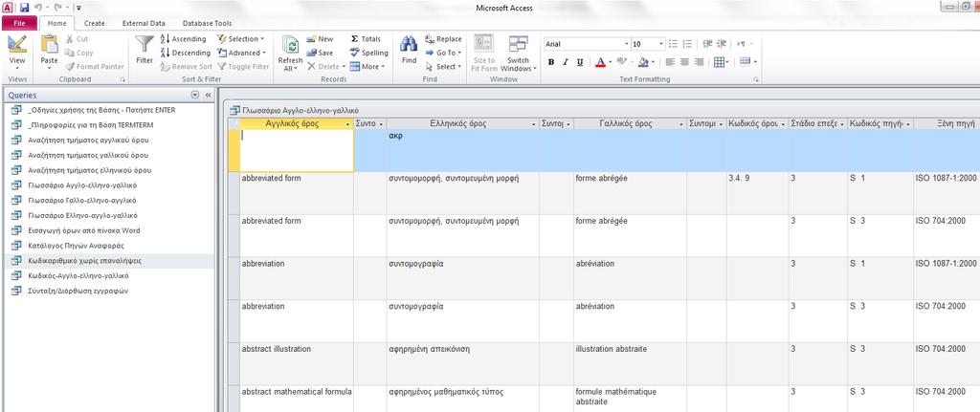The image size is (980, 412).
Task: Open the Αγγλικός όρος column filter arrow
Action: (x=347, y=124)
